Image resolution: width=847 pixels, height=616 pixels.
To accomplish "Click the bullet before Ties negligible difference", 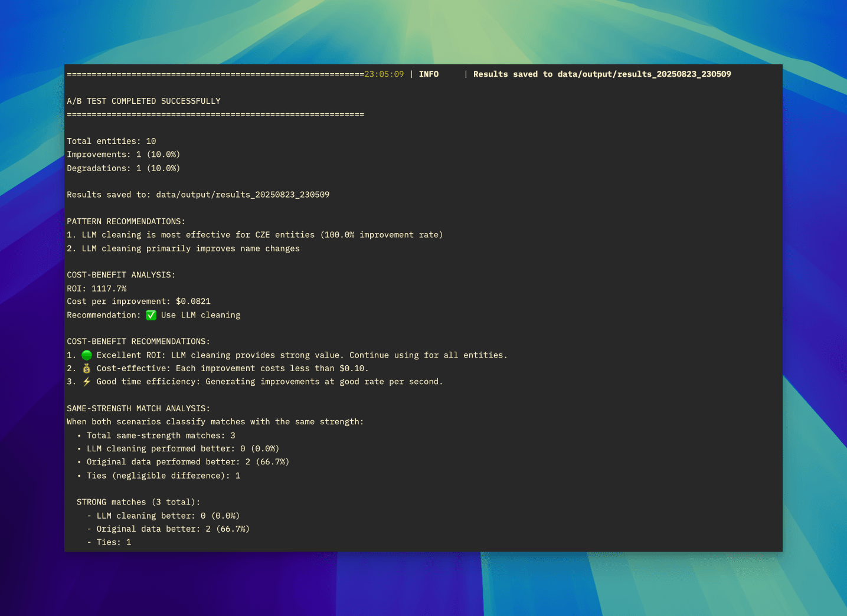I will click(x=80, y=476).
